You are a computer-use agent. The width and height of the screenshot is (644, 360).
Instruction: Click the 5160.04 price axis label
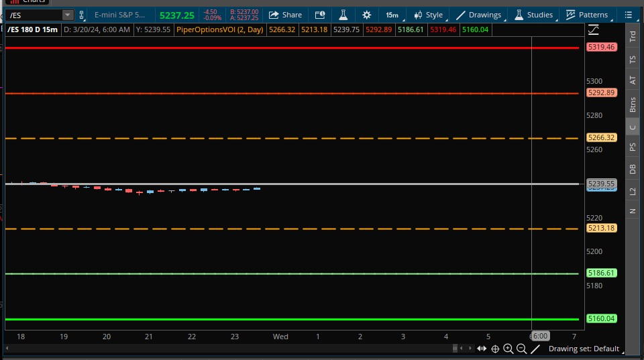point(601,318)
